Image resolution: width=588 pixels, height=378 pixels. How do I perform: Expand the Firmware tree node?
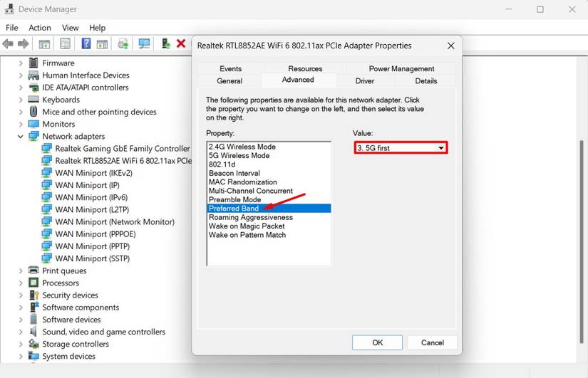click(x=21, y=63)
